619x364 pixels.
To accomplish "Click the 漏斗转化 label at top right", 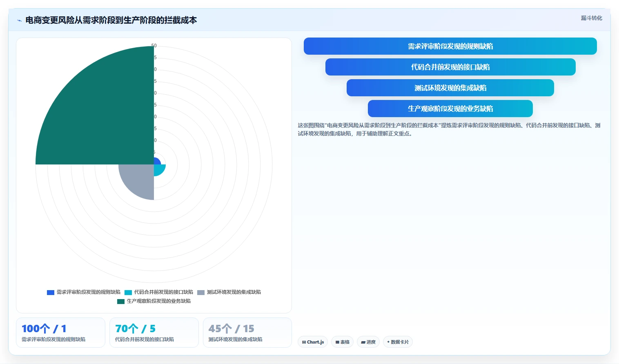I will (591, 18).
